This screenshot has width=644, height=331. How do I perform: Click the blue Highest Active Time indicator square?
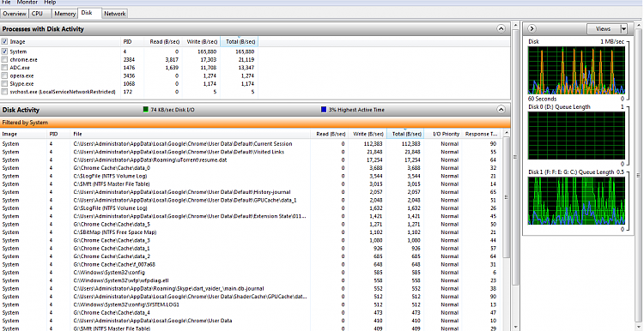[x=324, y=110]
